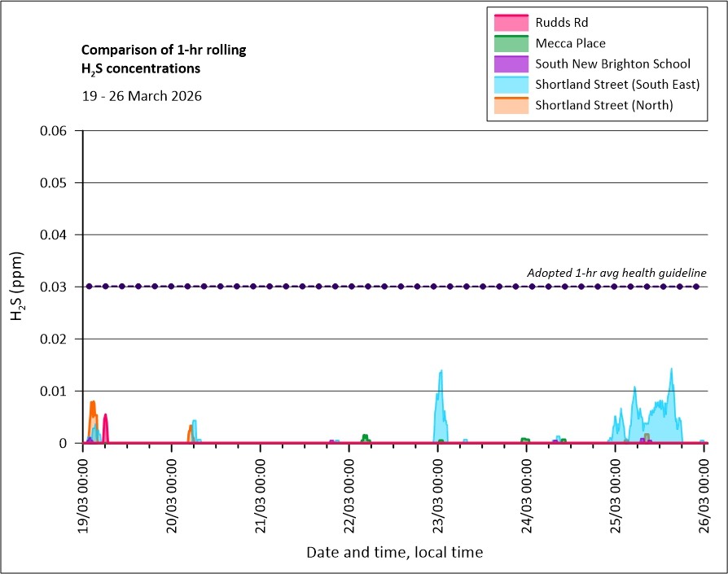728x574 pixels.
Task: Click the chart title 'Comparison of 1-hr rolling'
Action: pos(164,50)
